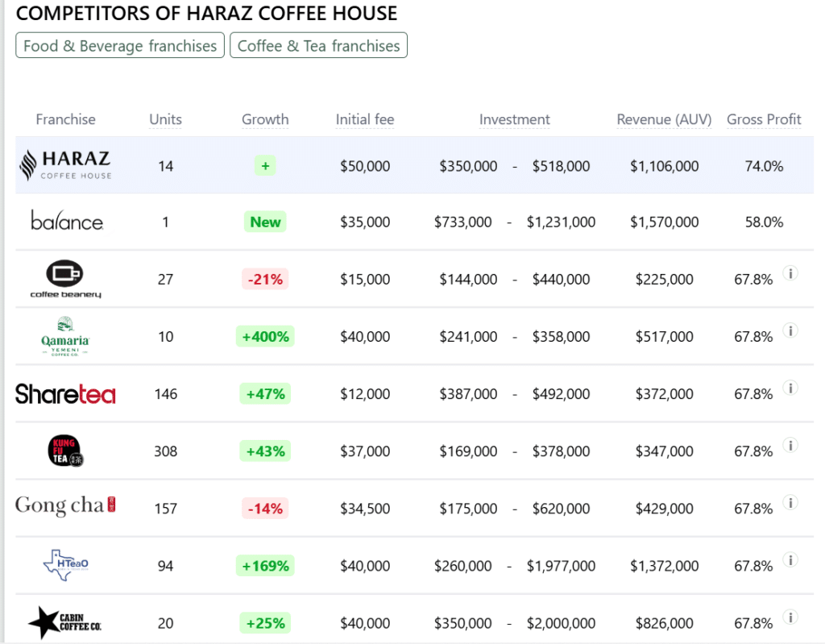This screenshot has height=644, width=825.
Task: Select the $2,000,000 investment value
Action: (x=561, y=624)
